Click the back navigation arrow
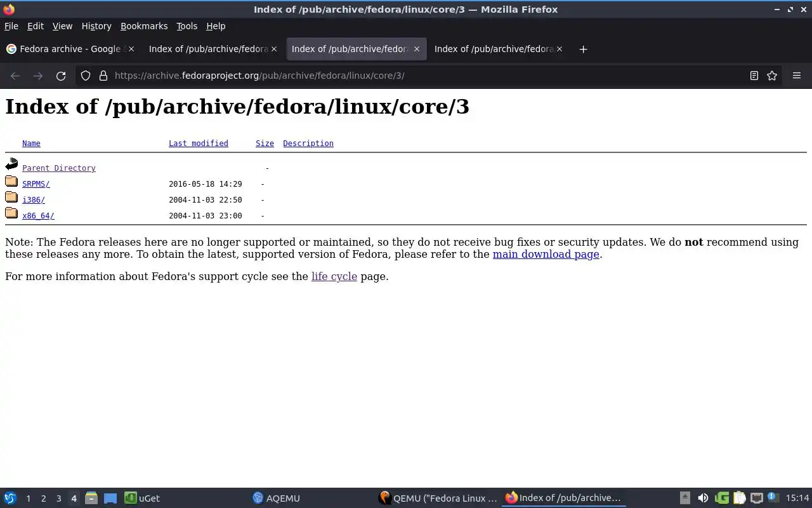The width and height of the screenshot is (812, 508). 15,76
